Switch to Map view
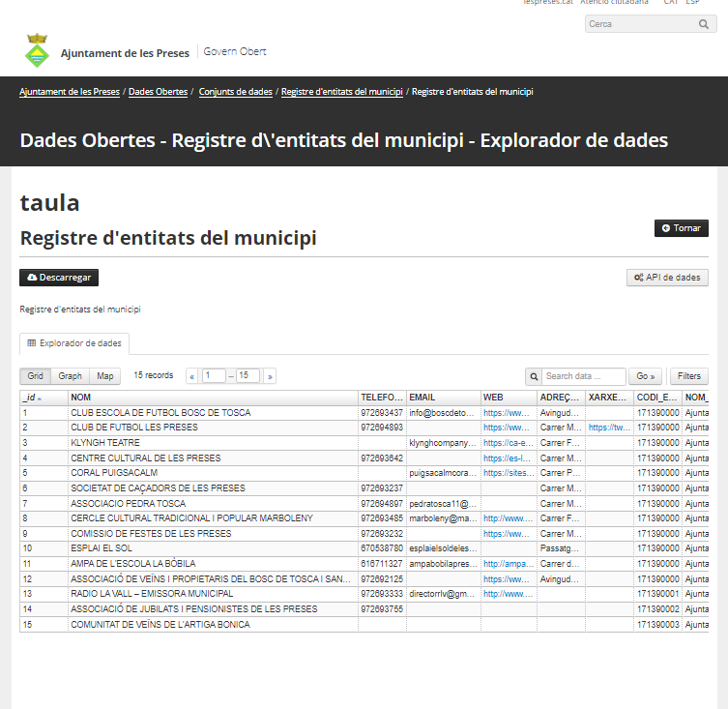 104,375
